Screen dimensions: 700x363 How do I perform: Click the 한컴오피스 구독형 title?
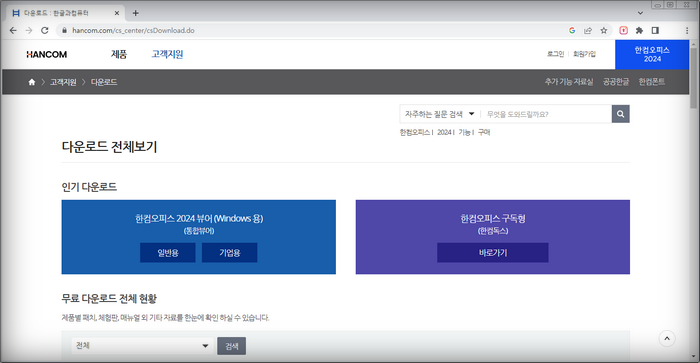click(x=493, y=218)
